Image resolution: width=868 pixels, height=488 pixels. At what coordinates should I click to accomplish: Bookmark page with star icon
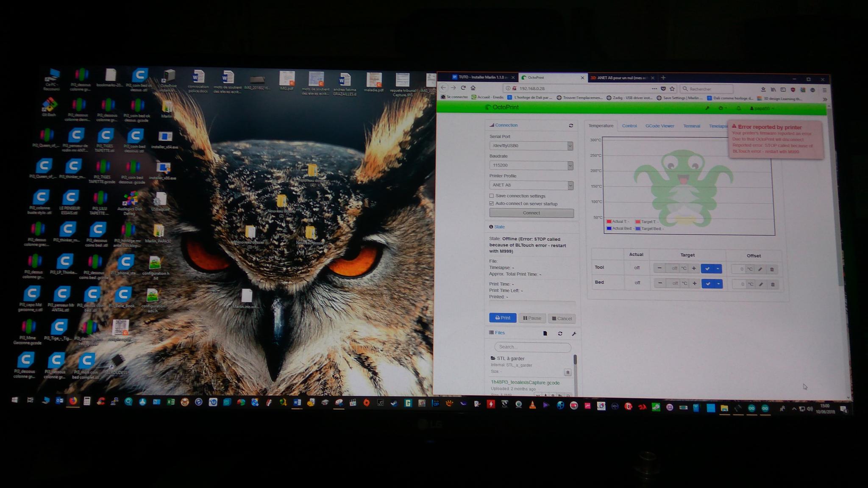pyautogui.click(x=672, y=89)
